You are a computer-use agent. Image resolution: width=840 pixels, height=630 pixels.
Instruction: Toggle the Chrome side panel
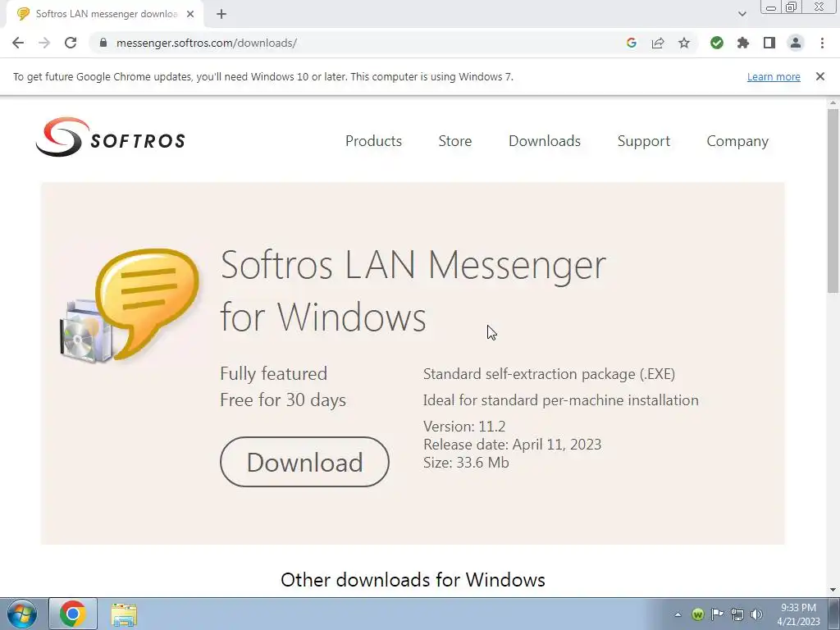click(769, 43)
